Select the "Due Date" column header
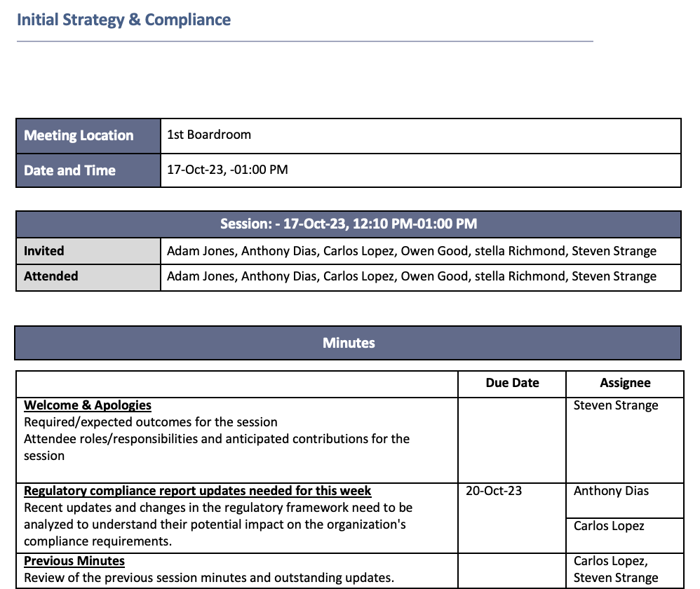 pos(512,383)
